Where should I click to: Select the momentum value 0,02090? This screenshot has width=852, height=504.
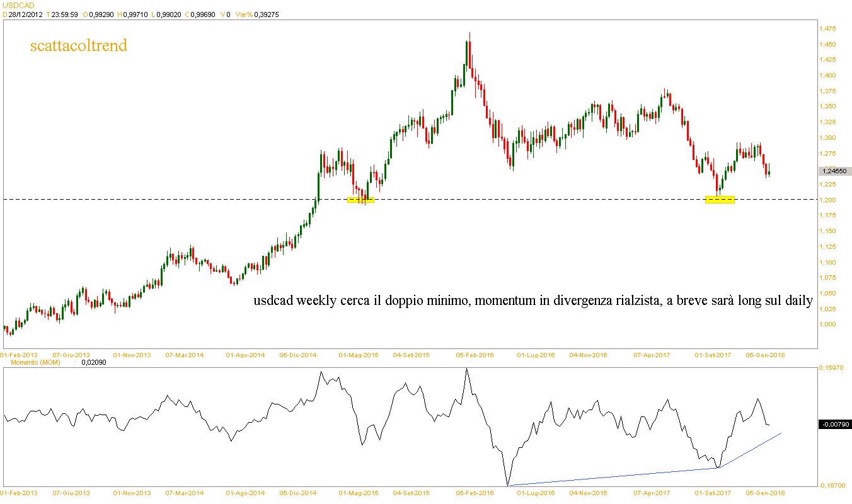tap(94, 362)
